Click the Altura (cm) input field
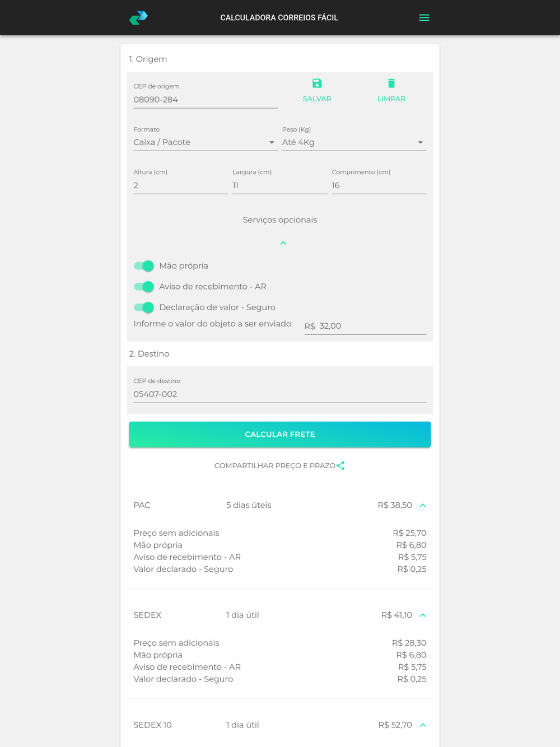The image size is (560, 747). tap(180, 185)
